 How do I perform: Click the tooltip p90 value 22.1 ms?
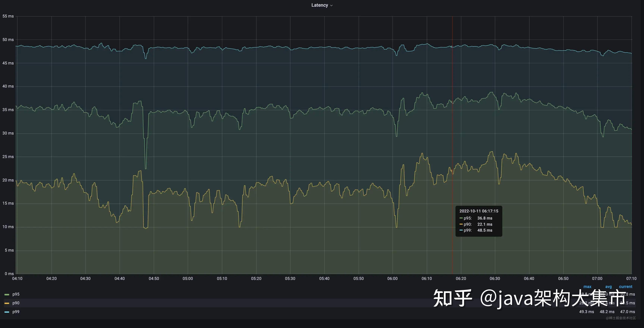(485, 224)
